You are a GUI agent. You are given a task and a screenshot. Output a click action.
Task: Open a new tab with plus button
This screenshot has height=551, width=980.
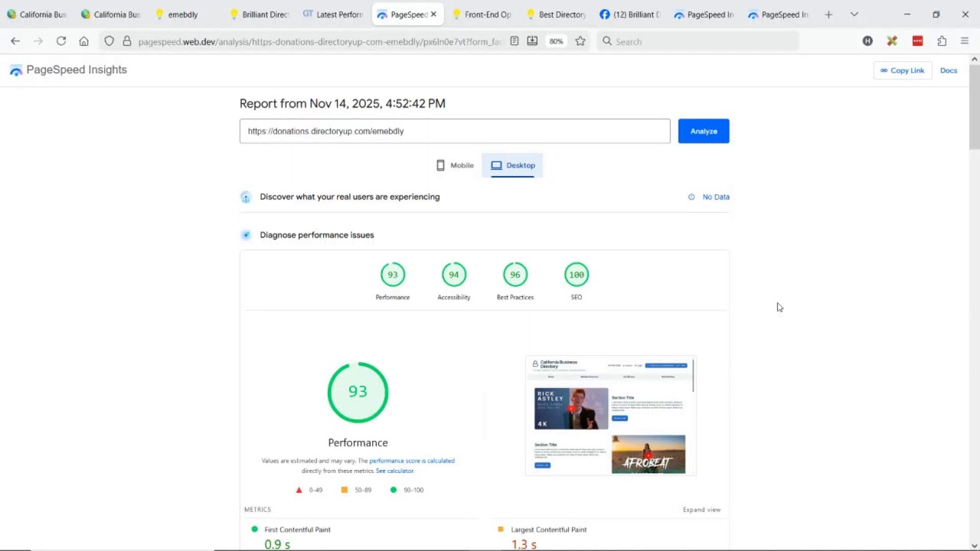point(828,15)
